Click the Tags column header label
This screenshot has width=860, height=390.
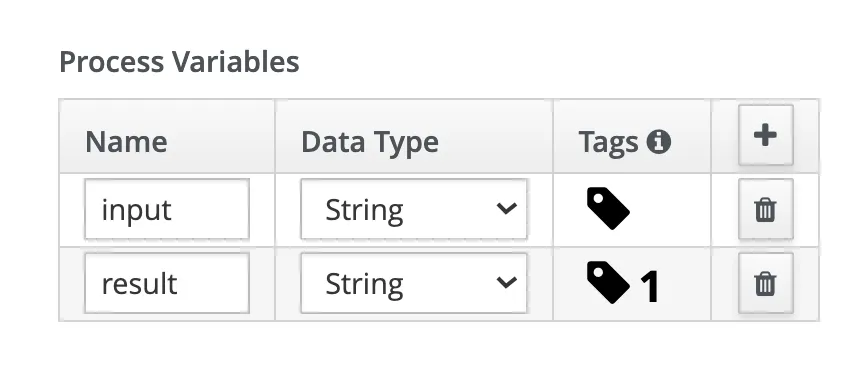pos(608,142)
